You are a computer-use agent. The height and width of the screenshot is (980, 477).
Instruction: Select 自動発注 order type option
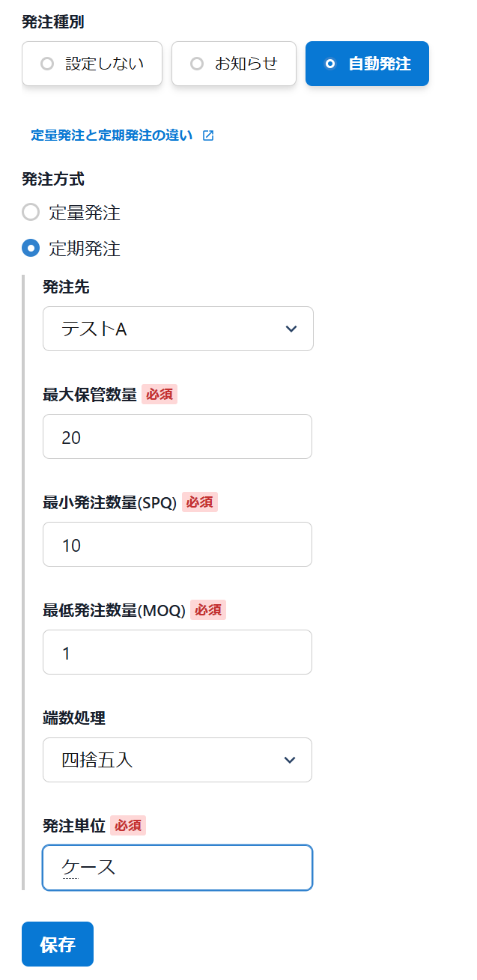[367, 64]
